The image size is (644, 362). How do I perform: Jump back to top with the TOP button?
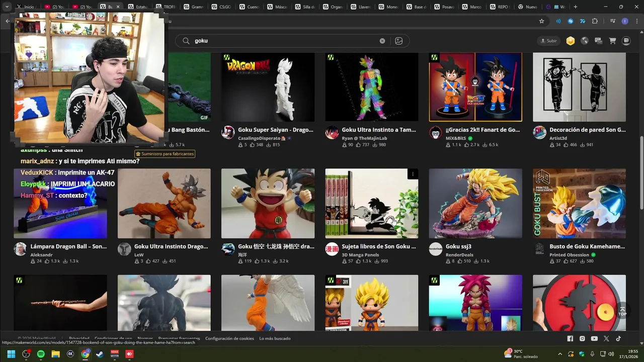(x=622, y=311)
